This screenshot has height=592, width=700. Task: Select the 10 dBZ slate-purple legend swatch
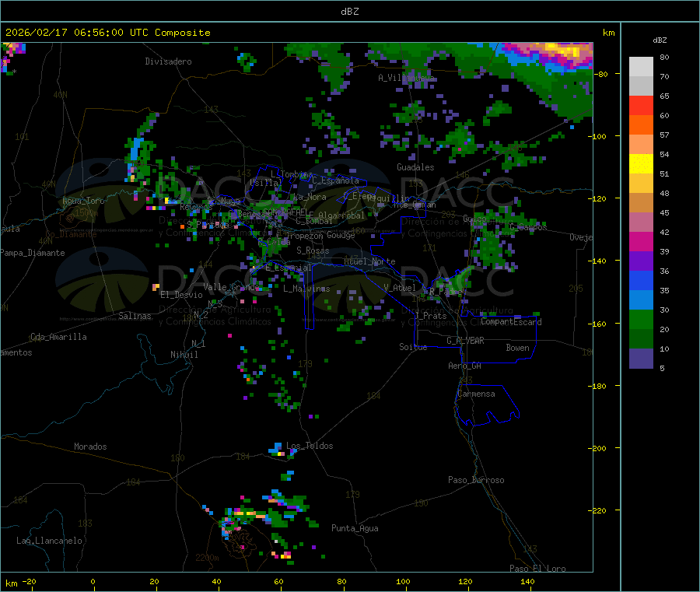[641, 359]
